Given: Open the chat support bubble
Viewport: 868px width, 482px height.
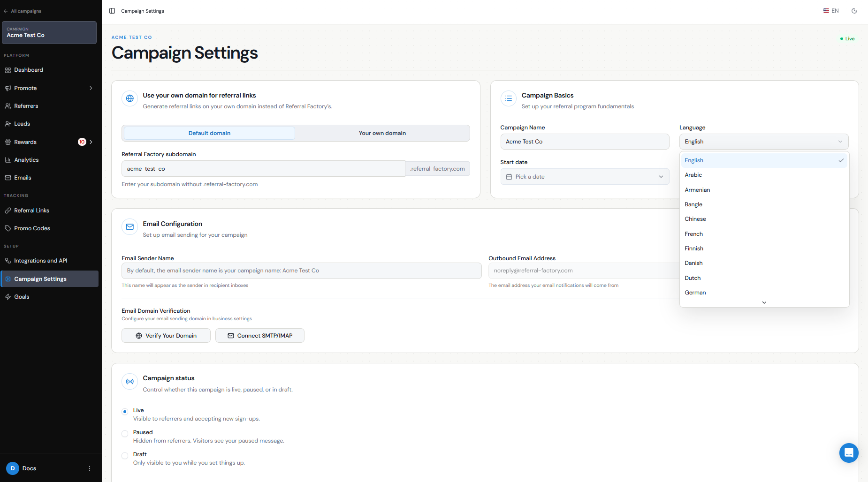Looking at the screenshot, I should coord(849,453).
